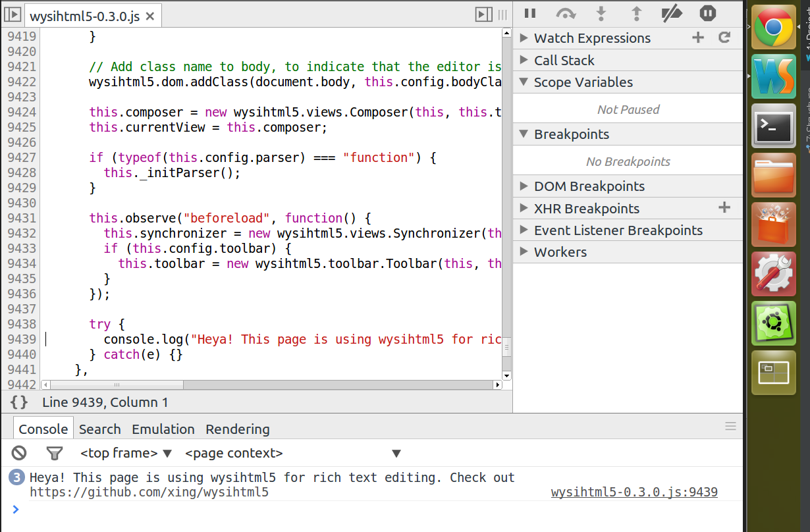The image size is (810, 532).
Task: Click line number 9424 in gutter
Action: [x=22, y=113]
